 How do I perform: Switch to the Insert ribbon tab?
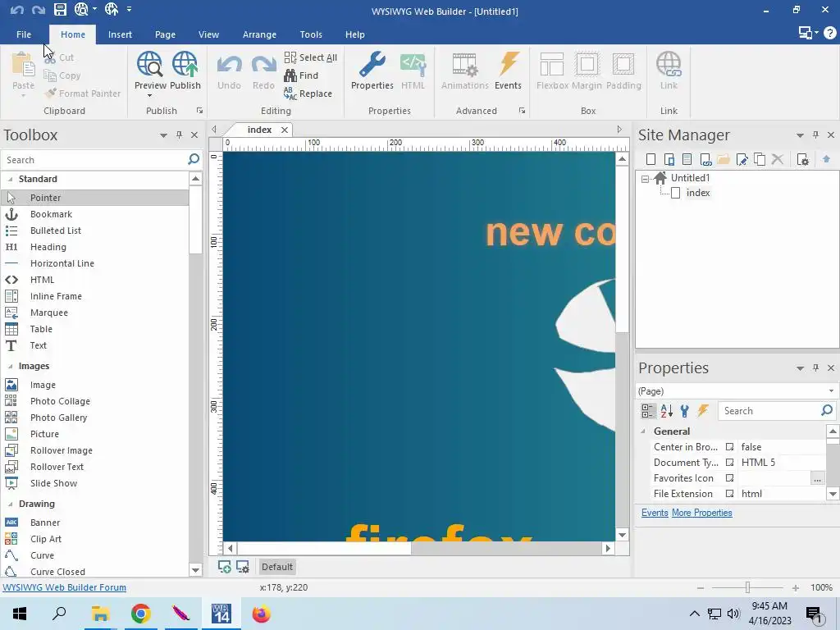click(x=120, y=34)
